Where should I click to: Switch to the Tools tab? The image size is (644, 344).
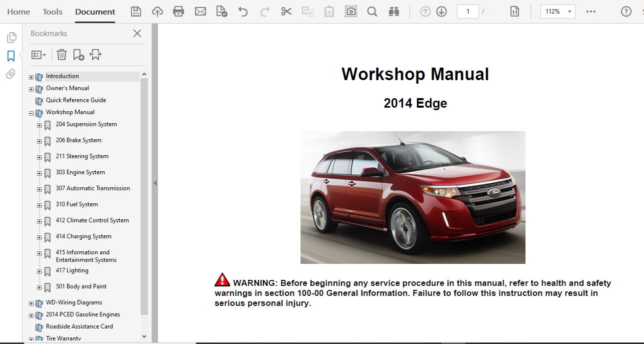pos(52,12)
